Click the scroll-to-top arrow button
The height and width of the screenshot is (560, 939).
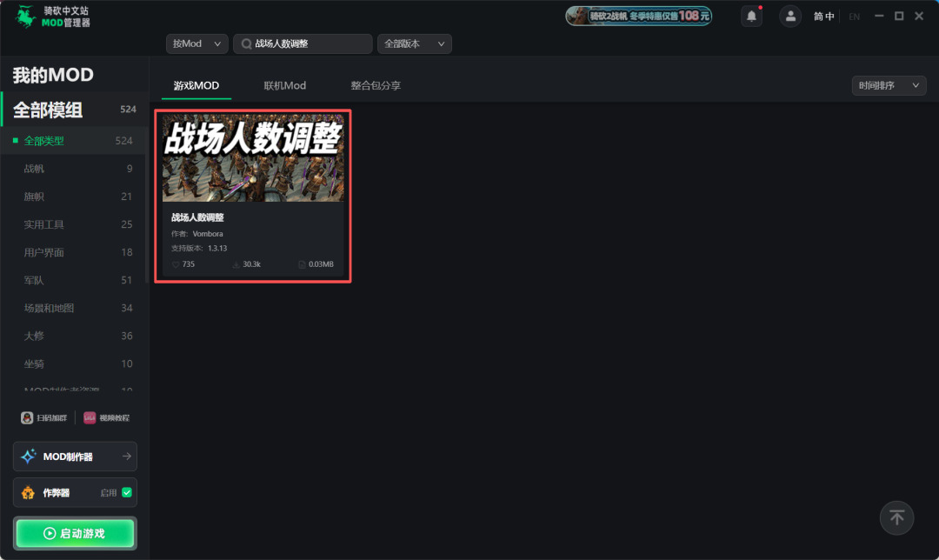[x=896, y=518]
